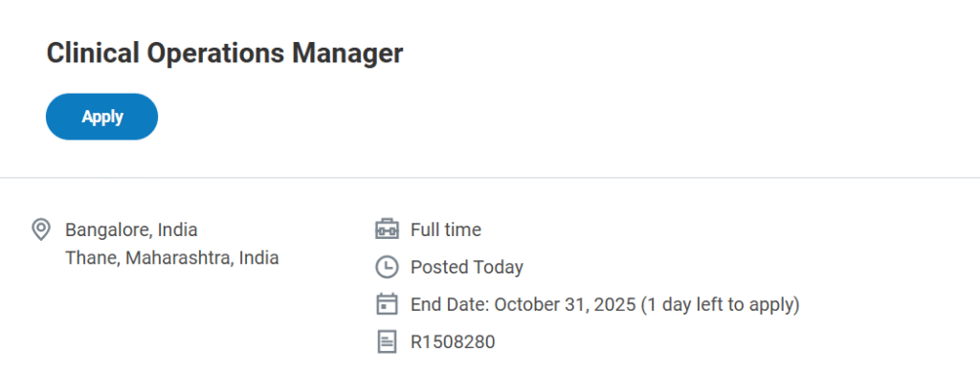The image size is (980, 392).
Task: Click the clock posted-time icon
Action: [386, 267]
